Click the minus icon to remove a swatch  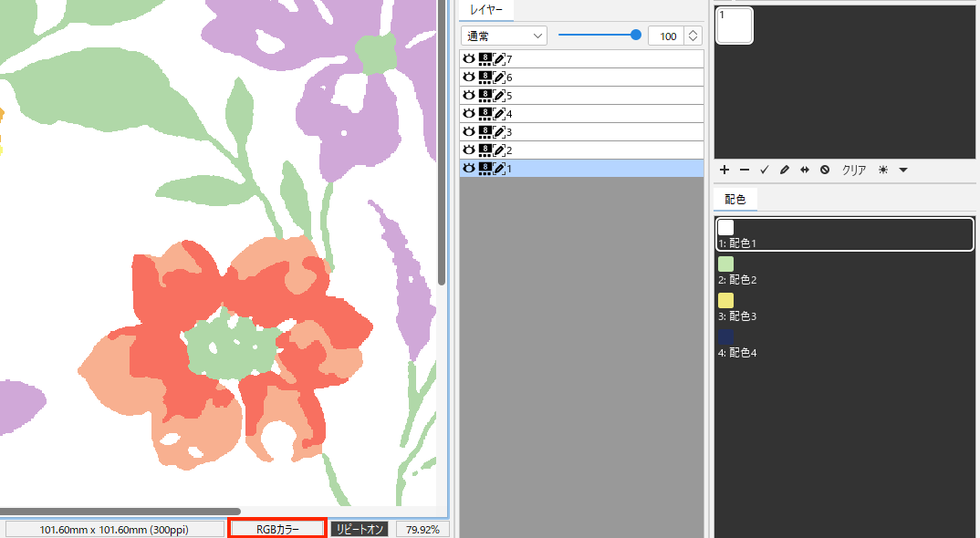pyautogui.click(x=745, y=170)
